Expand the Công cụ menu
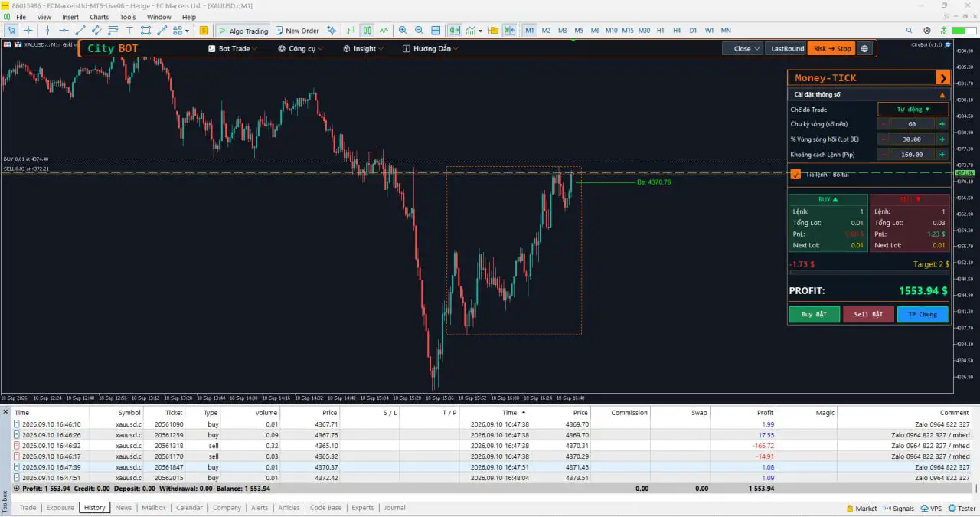 pos(300,48)
